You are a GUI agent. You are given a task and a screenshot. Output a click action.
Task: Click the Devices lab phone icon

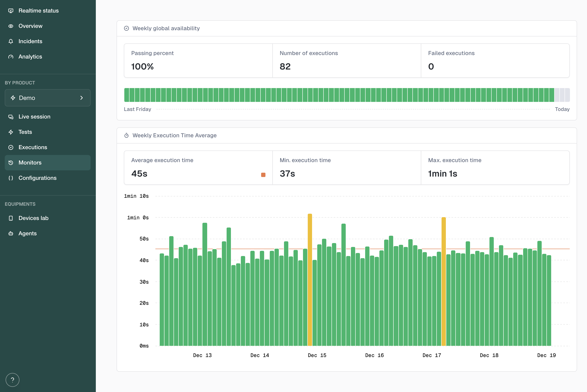coord(11,218)
